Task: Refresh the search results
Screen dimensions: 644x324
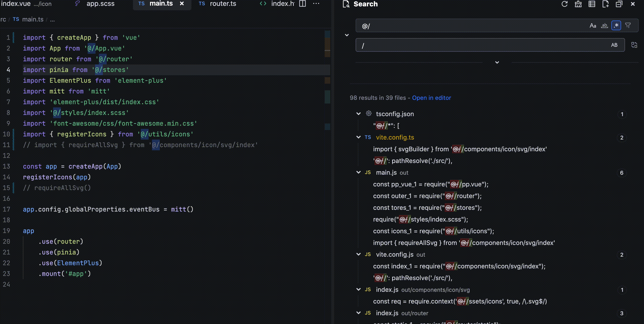Action: [564, 4]
